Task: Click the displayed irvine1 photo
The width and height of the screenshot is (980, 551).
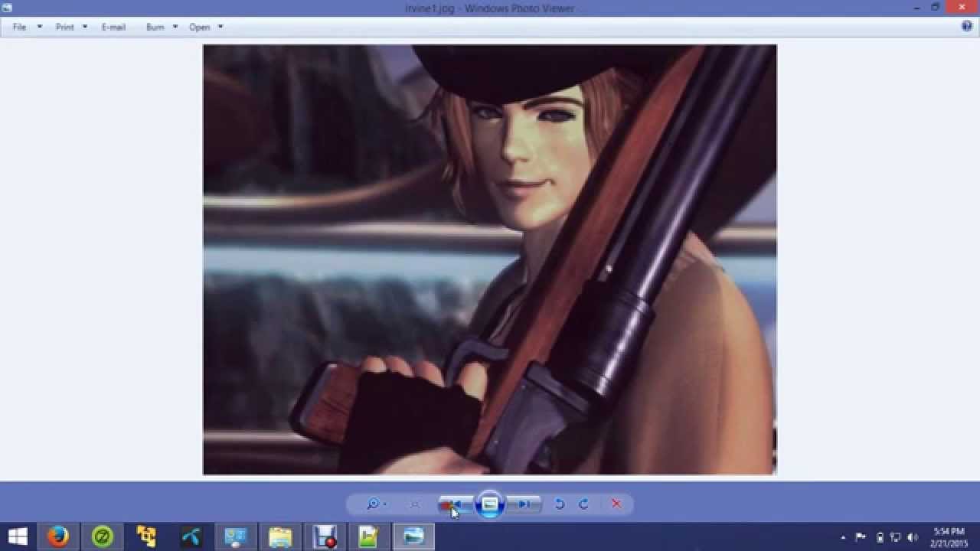Action: coord(490,259)
